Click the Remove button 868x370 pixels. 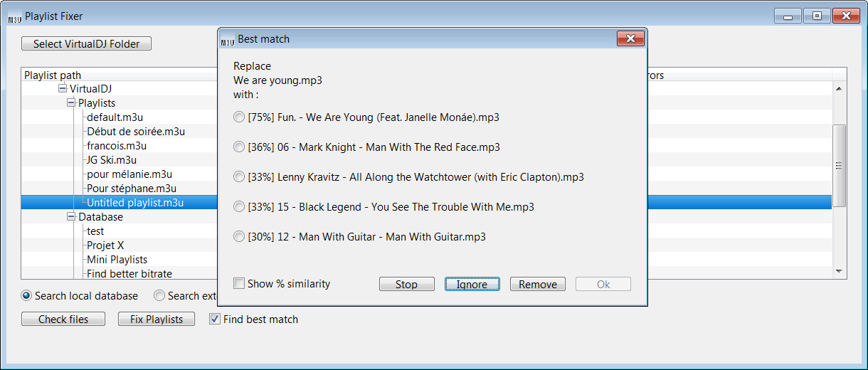537,284
